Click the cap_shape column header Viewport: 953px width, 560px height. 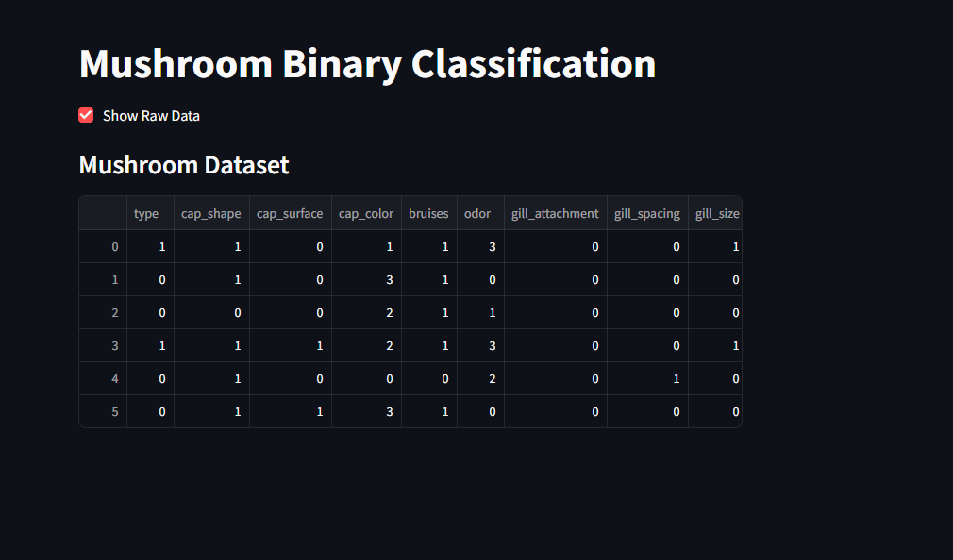pos(211,213)
